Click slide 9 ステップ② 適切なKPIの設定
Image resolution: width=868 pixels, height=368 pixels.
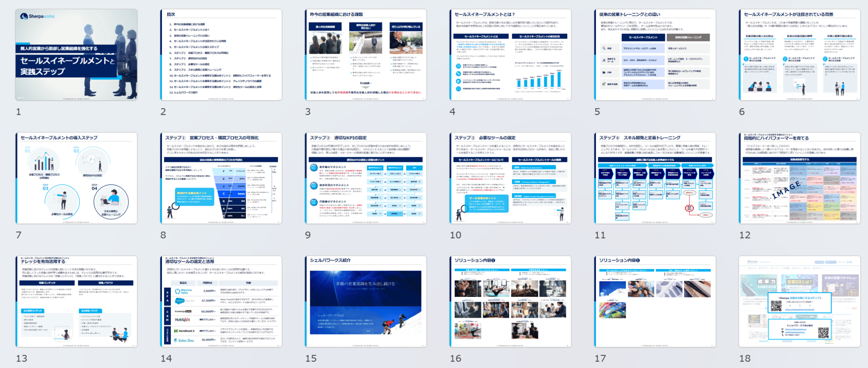(x=365, y=178)
